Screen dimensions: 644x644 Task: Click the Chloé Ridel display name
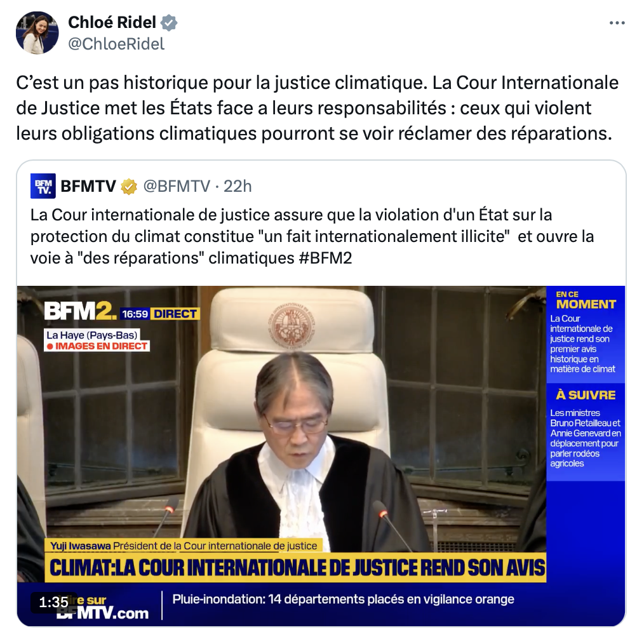coord(112,23)
